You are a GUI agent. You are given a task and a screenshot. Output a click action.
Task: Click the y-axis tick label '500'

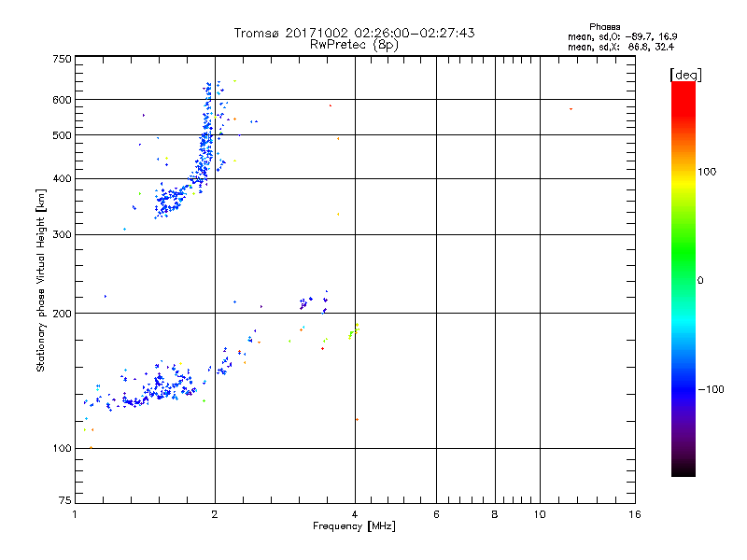click(x=62, y=135)
